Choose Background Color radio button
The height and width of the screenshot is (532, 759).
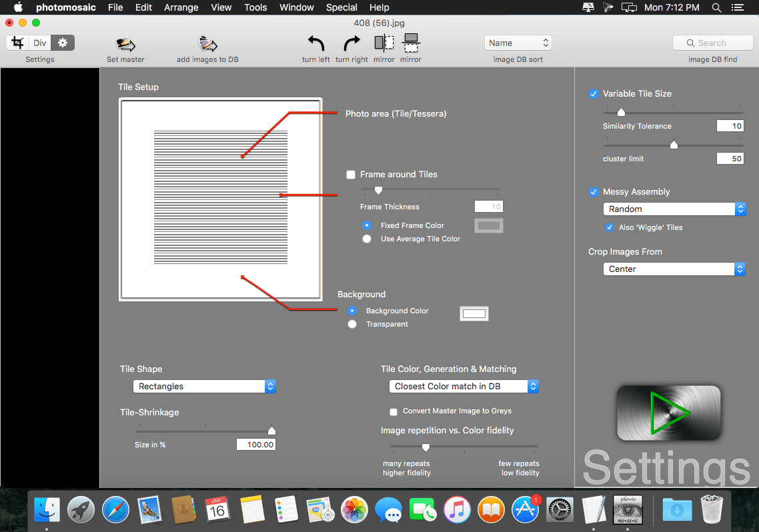click(x=352, y=311)
